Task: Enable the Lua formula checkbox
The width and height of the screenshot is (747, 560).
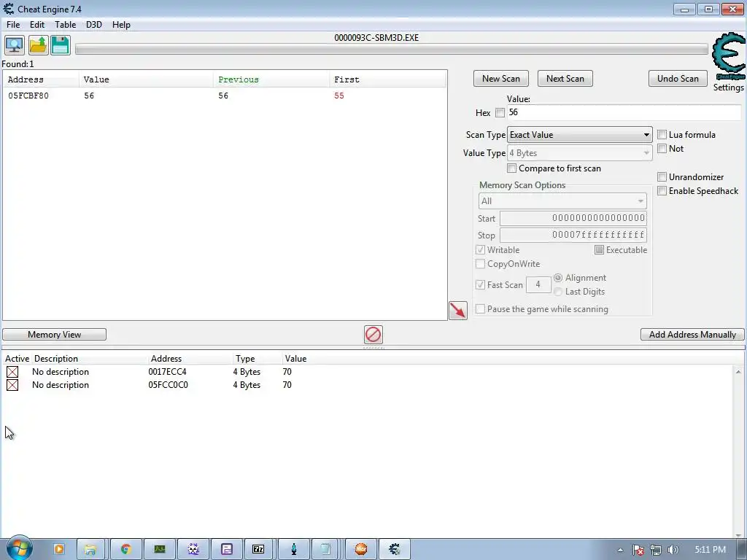Action: click(x=662, y=135)
